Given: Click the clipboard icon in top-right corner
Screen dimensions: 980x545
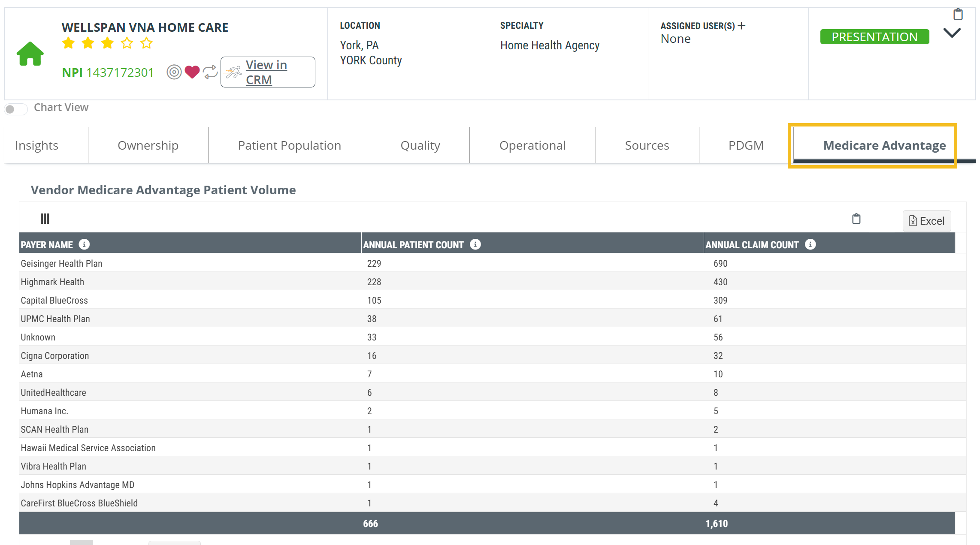Looking at the screenshot, I should tap(958, 14).
